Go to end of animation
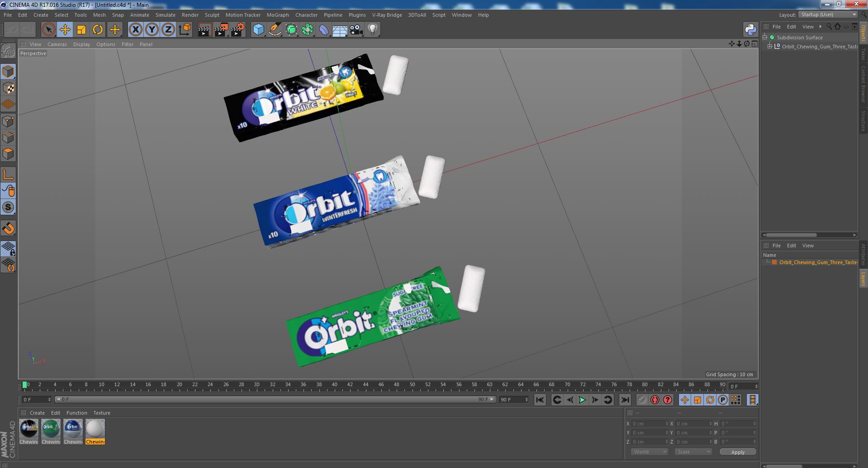Image resolution: width=868 pixels, height=468 pixels. [x=625, y=400]
